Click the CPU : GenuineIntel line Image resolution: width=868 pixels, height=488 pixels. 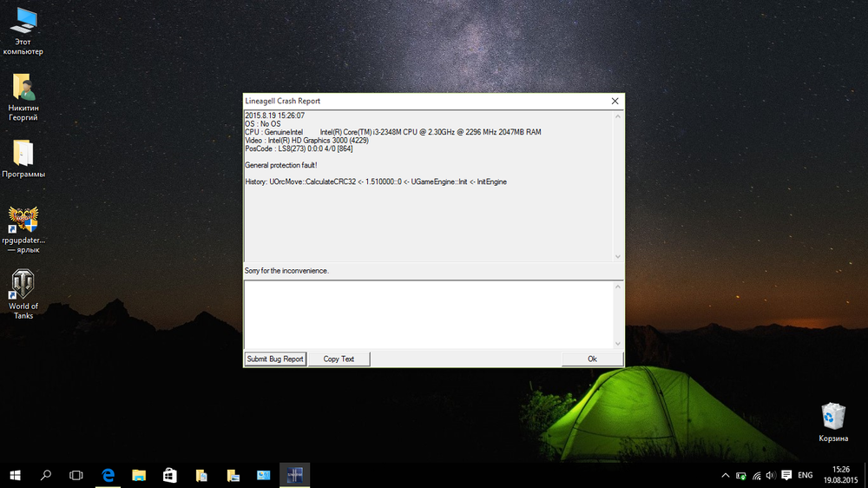(x=393, y=132)
